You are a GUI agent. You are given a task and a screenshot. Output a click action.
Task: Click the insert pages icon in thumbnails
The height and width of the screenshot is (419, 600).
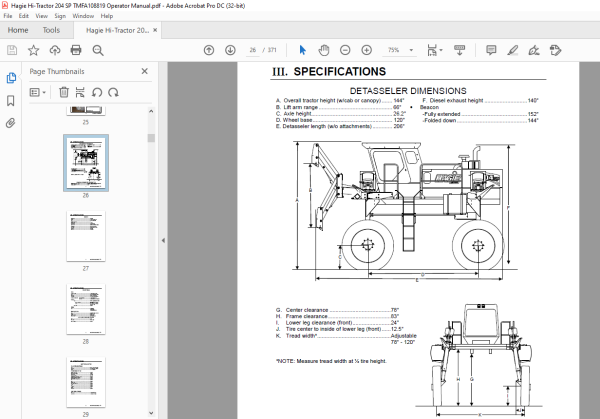click(80, 92)
